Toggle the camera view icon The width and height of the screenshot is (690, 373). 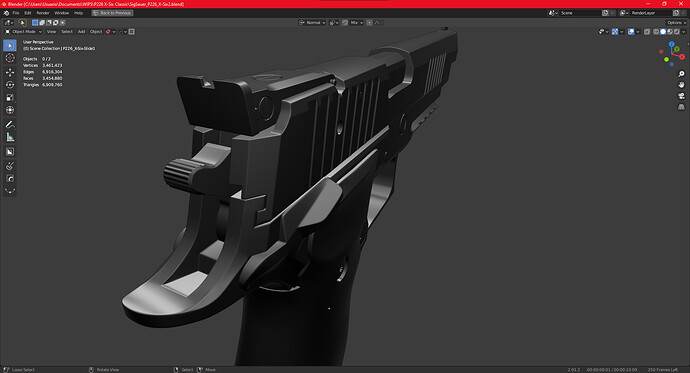click(681, 96)
